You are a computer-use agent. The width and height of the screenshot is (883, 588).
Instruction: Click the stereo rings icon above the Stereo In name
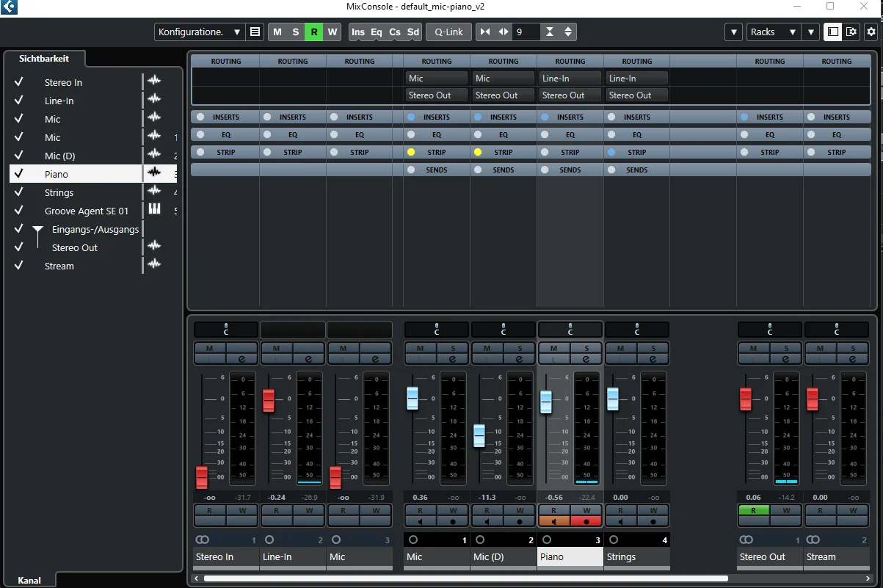click(x=203, y=540)
